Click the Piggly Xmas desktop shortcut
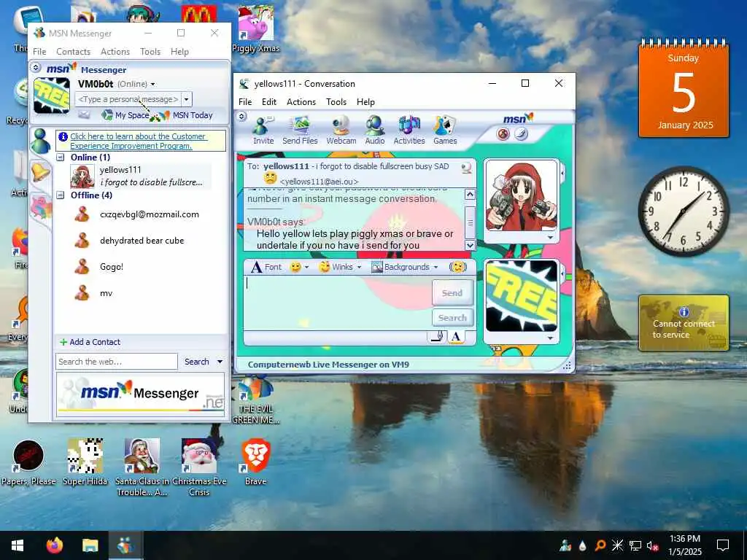Viewport: 747px width, 560px height. coord(256,28)
